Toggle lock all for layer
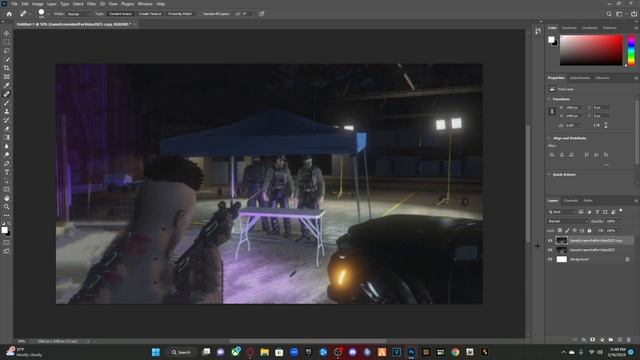Screen dimensions: 640x360 click(589, 231)
